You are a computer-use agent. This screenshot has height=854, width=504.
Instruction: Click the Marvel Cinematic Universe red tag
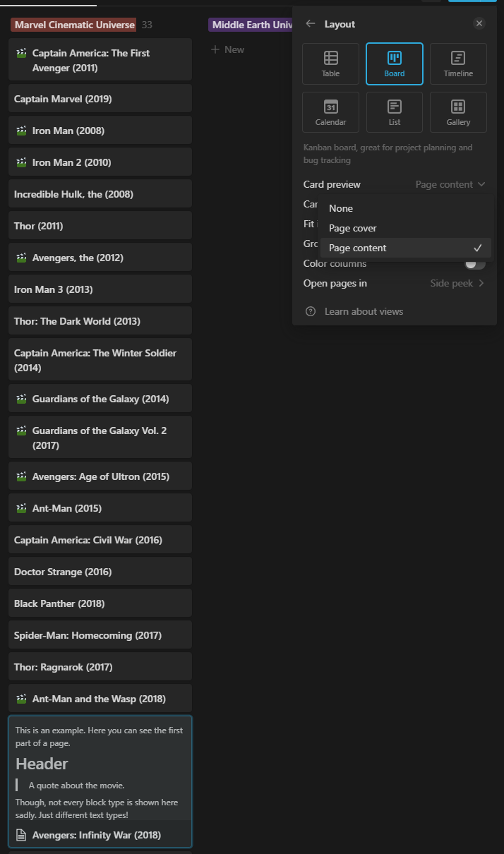(74, 25)
